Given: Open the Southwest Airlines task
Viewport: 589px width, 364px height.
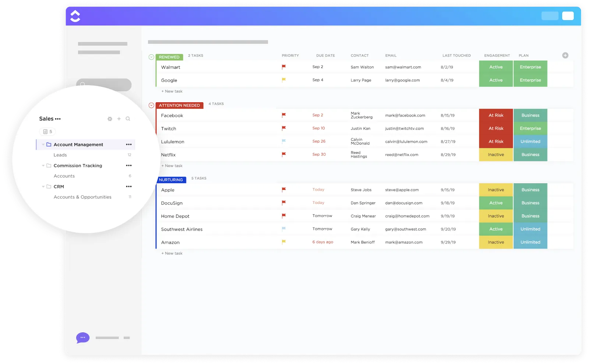Looking at the screenshot, I should pos(182,229).
